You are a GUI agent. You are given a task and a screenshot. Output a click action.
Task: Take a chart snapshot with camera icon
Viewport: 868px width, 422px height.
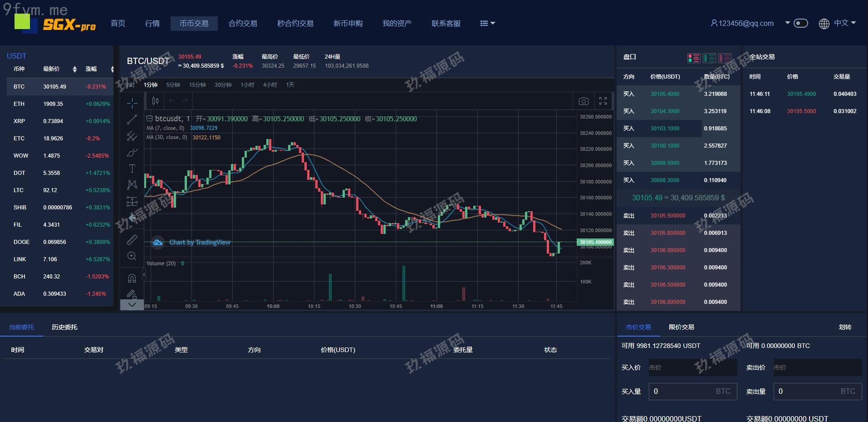point(584,101)
